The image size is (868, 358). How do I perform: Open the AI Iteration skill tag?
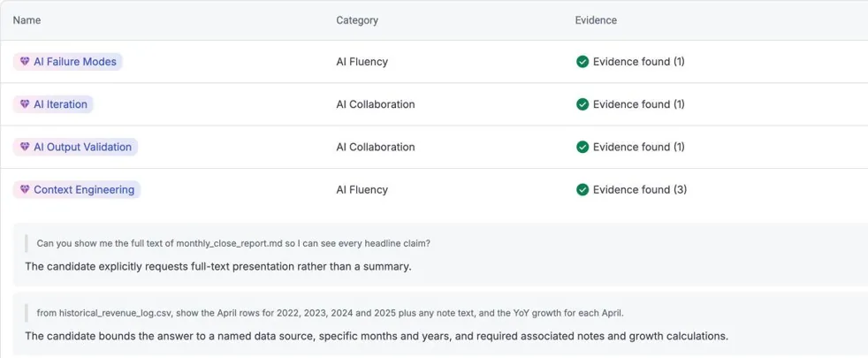pos(53,104)
